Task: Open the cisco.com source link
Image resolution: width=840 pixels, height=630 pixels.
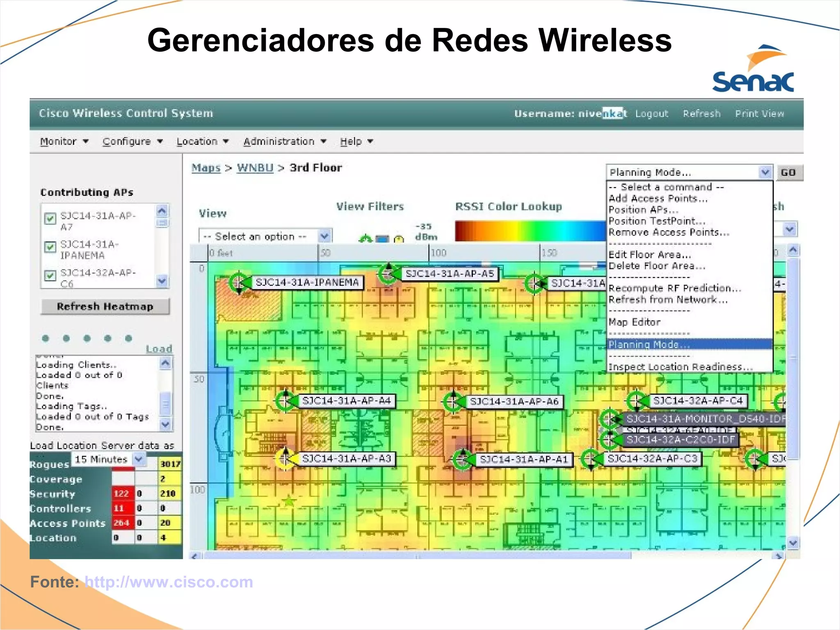Action: (169, 582)
